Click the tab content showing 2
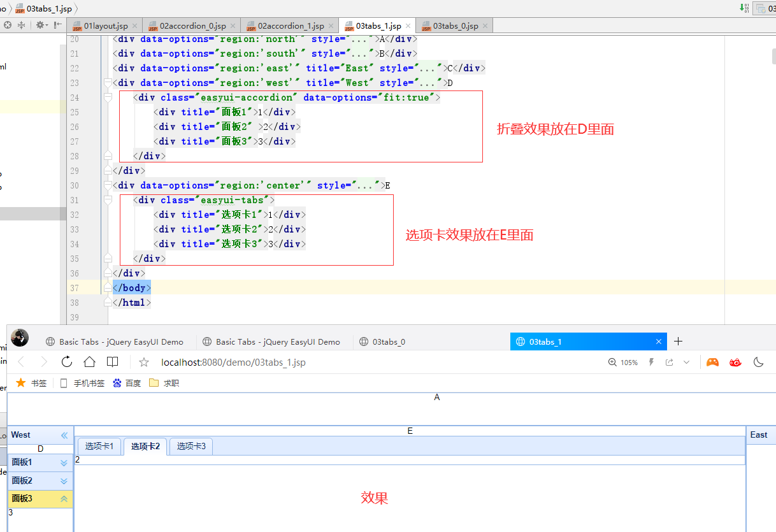This screenshot has height=532, width=776. click(78, 460)
